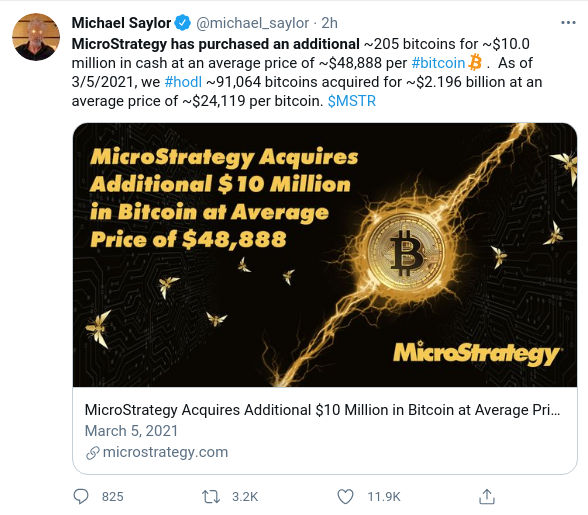
Task: Open the #hodl hashtag link
Action: coord(183,82)
